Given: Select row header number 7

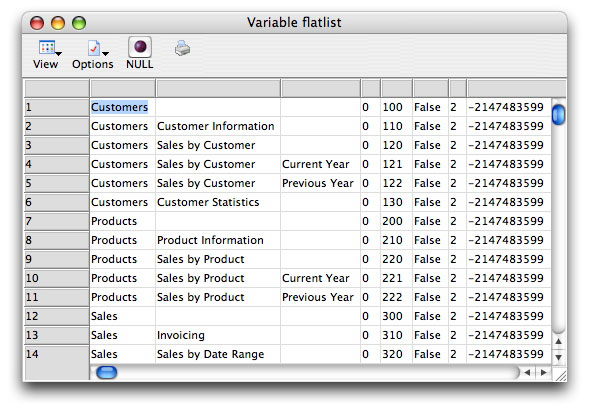Looking at the screenshot, I should click(x=57, y=221).
